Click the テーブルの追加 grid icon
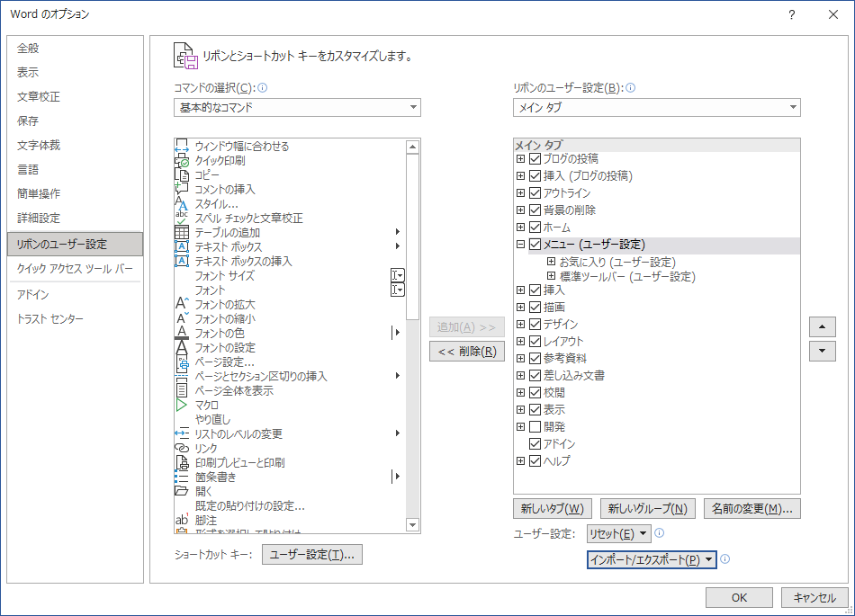 [x=182, y=233]
